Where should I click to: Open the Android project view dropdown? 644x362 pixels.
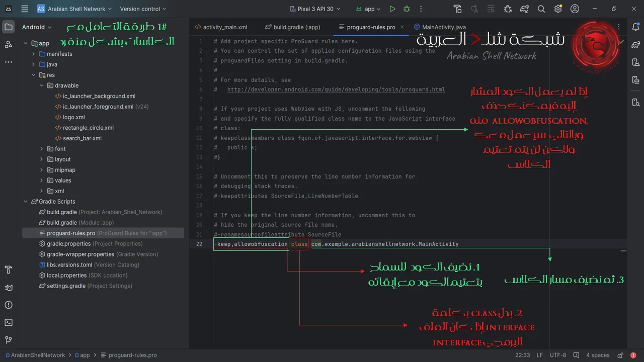pyautogui.click(x=37, y=27)
